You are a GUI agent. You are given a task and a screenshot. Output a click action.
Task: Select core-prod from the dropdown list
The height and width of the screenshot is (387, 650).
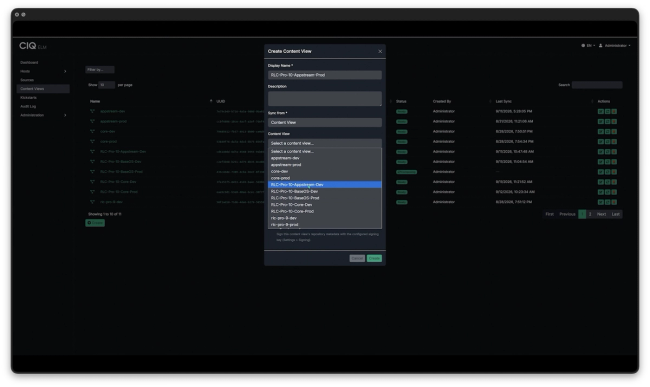coord(325,178)
